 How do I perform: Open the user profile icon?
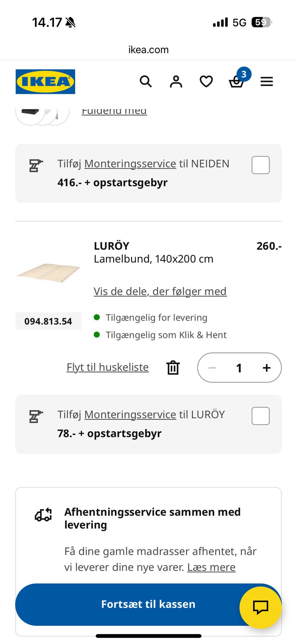(176, 82)
